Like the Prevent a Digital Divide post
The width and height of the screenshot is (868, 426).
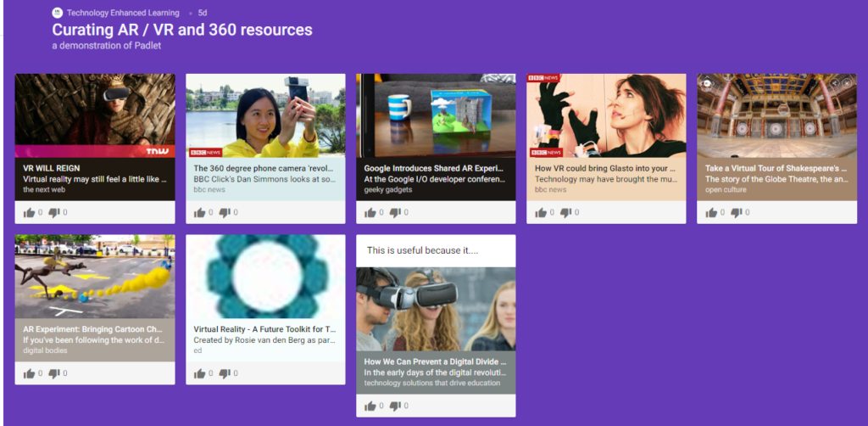(x=370, y=406)
